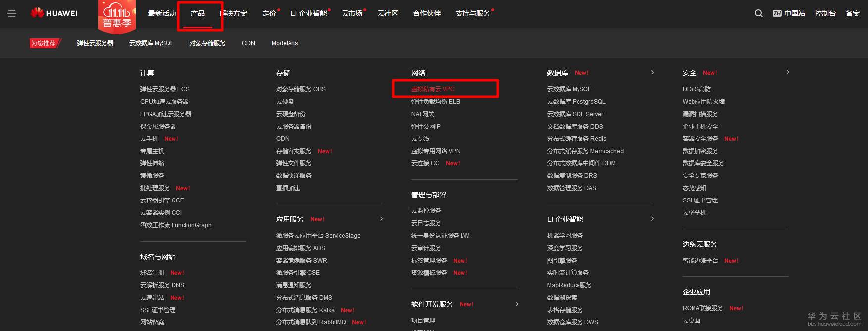Open 弹性负载均衡 ELB
Viewport: 868px width, 331px height.
pos(436,102)
